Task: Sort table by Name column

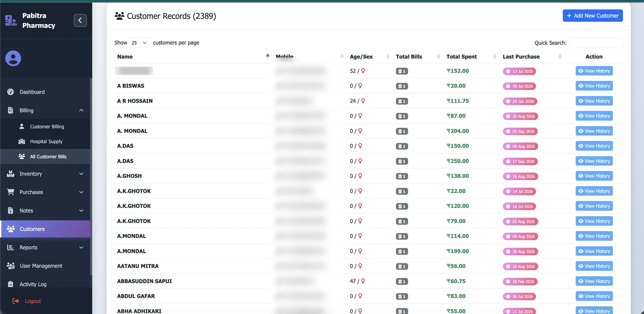Action: [193, 57]
